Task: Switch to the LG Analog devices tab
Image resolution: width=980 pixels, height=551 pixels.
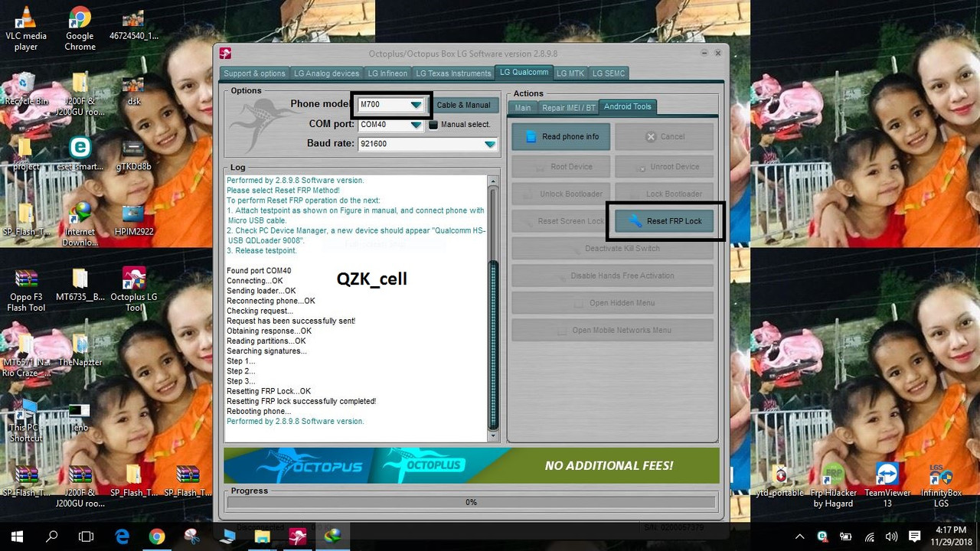Action: point(326,73)
